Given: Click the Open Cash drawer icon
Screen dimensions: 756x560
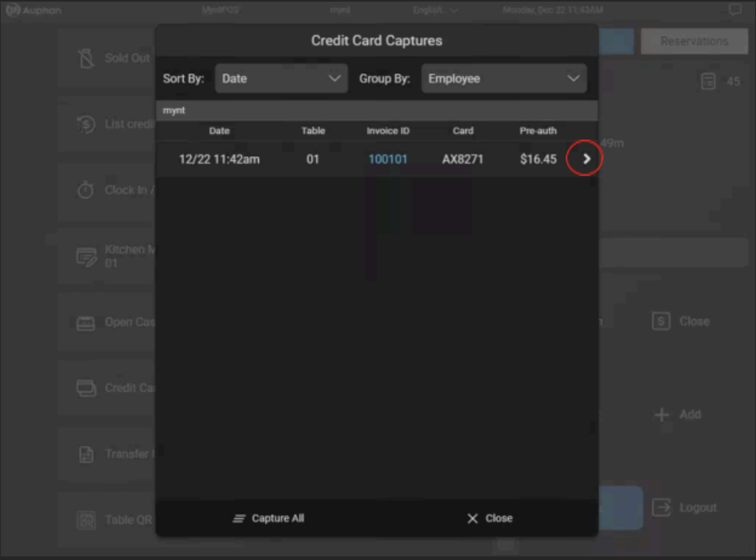Looking at the screenshot, I should (x=85, y=323).
